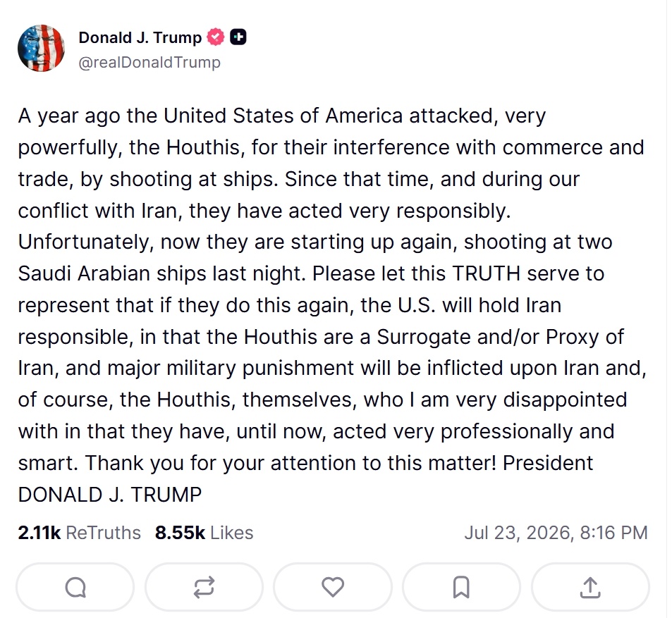Click the phrase 'Surrogate and/or Proxy of'

pos(500,337)
